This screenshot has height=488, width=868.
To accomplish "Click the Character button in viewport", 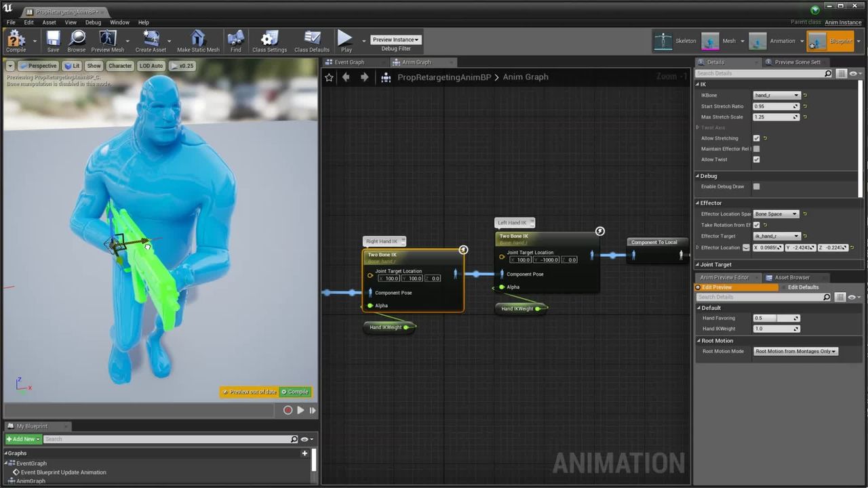I will click(x=120, y=66).
